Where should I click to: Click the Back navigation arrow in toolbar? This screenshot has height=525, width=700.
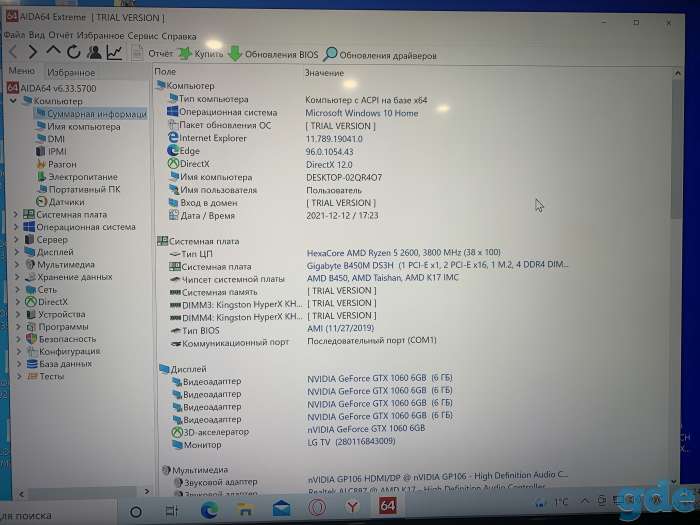point(13,52)
